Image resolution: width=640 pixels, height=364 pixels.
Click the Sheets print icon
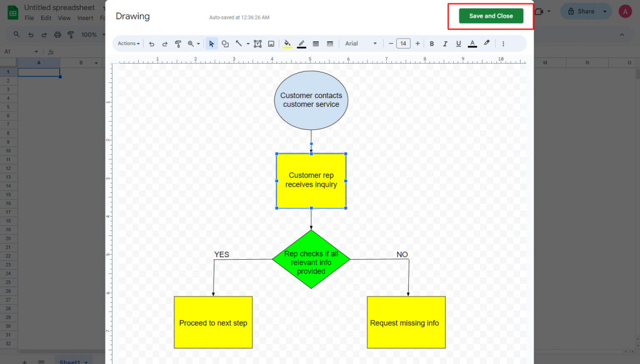(x=57, y=34)
